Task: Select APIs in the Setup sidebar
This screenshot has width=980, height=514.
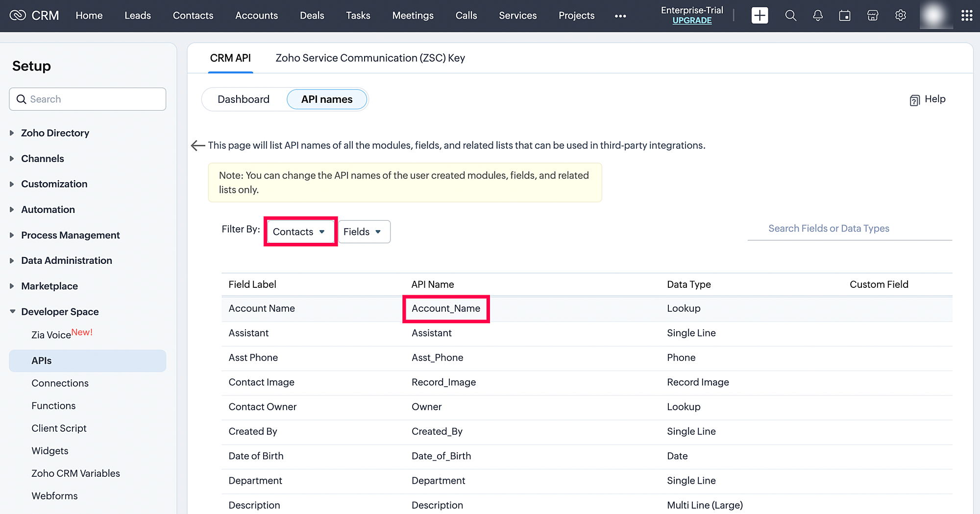Action: click(x=88, y=361)
